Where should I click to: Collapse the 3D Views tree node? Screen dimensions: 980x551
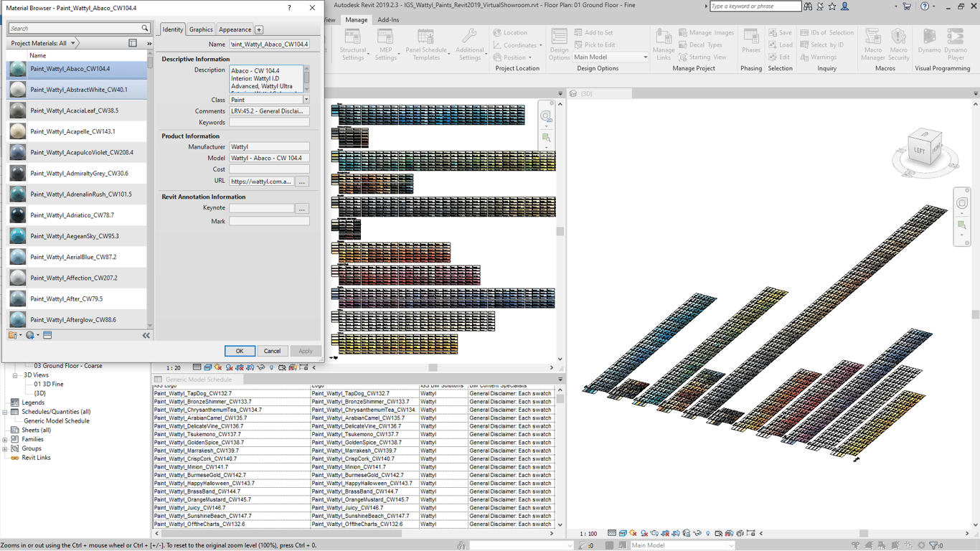15,375
